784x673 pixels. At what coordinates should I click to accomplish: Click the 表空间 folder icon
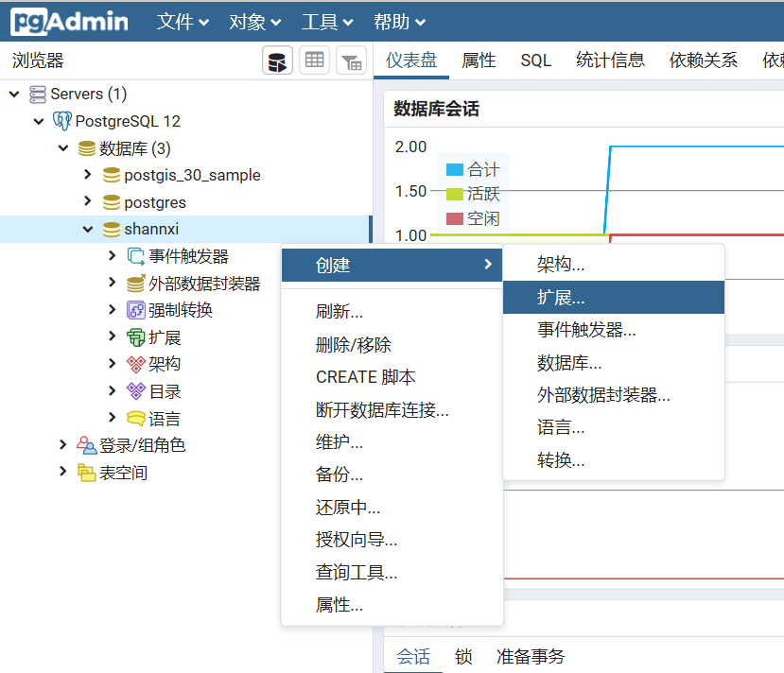tap(86, 473)
